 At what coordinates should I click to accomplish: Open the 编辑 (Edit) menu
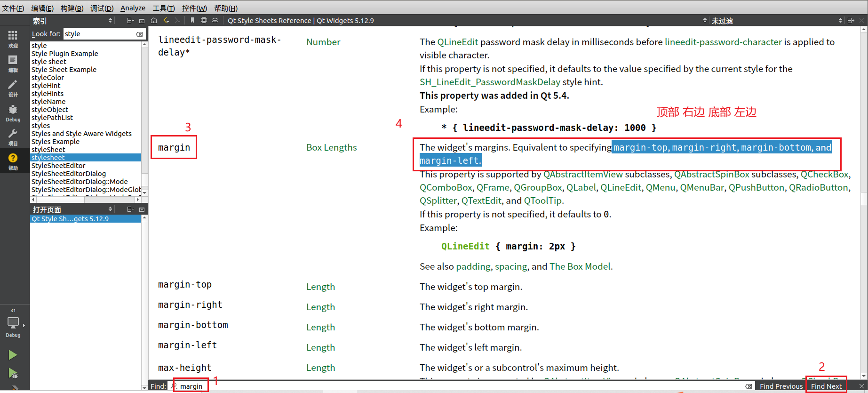(x=42, y=8)
